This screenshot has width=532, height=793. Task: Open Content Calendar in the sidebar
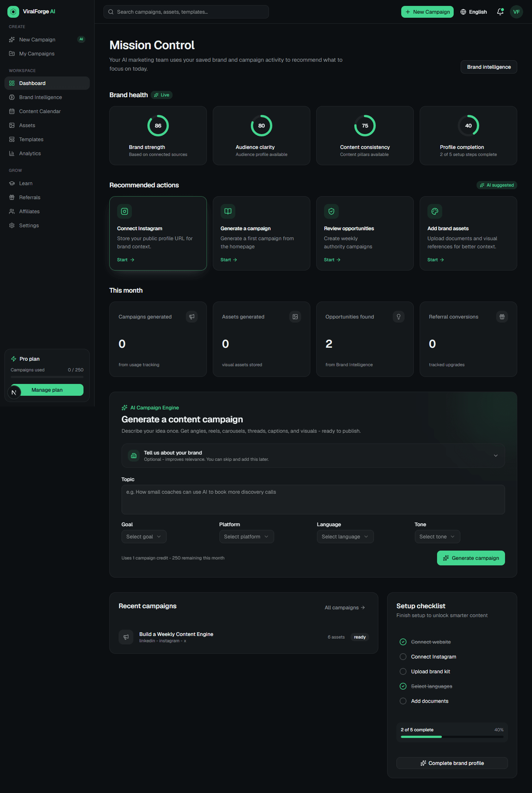pos(47,111)
